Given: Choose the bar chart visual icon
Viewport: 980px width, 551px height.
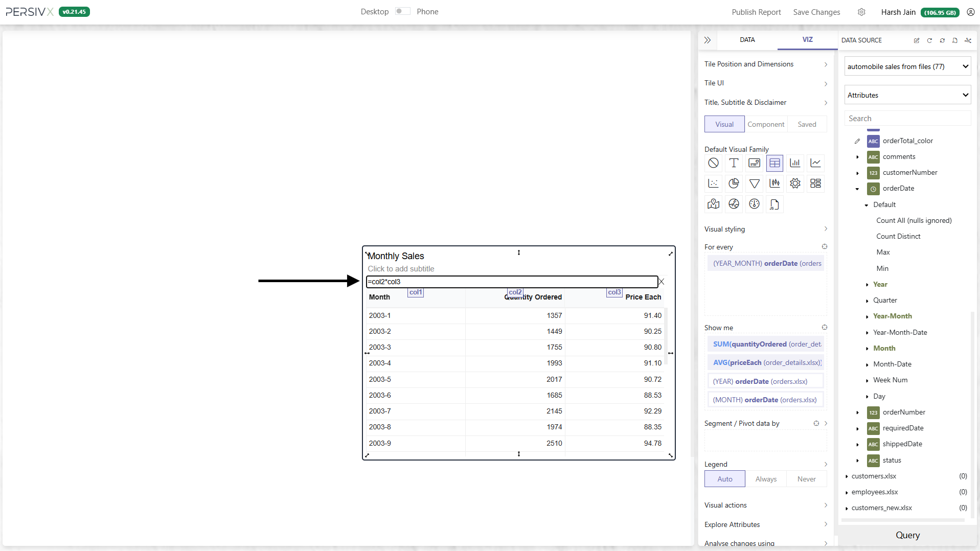Looking at the screenshot, I should click(795, 163).
